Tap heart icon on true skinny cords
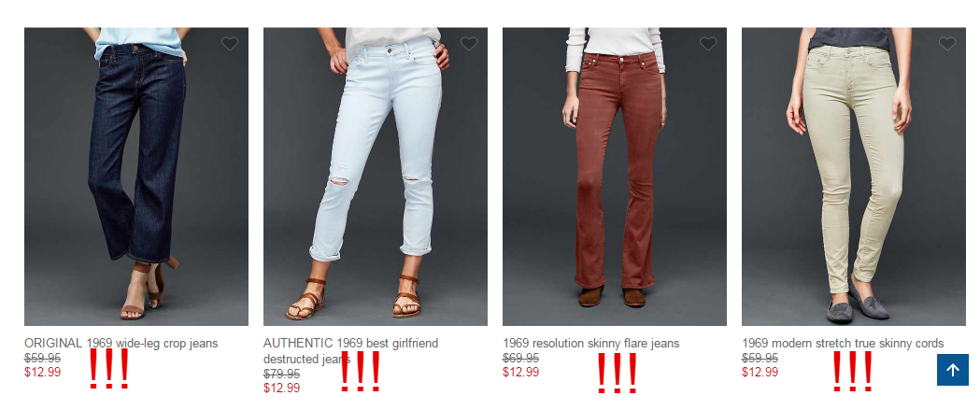Image resolution: width=980 pixels, height=410 pixels. (947, 44)
